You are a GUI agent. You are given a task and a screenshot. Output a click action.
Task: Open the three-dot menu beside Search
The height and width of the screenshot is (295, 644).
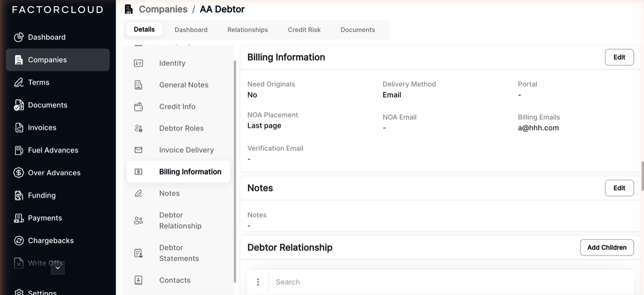[x=258, y=282]
